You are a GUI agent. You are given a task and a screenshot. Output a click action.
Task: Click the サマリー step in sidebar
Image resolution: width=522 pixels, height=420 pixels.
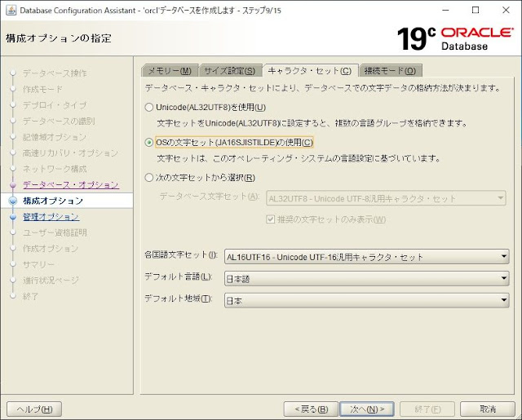pyautogui.click(x=38, y=264)
